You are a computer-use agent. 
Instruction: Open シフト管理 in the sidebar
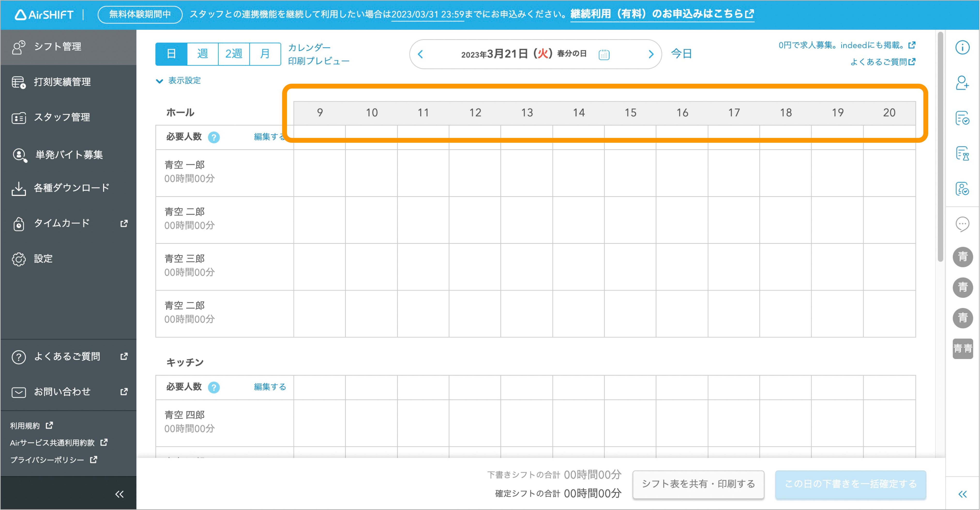[68, 47]
